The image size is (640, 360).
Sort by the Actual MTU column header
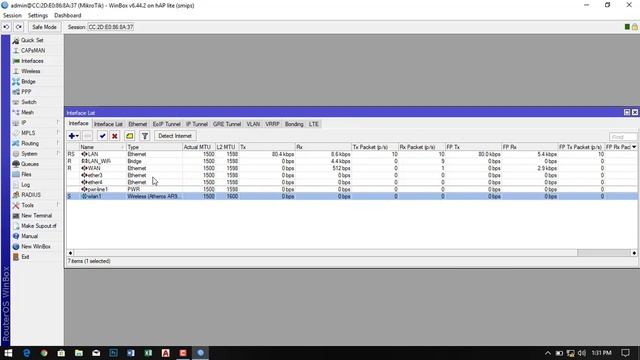click(x=198, y=147)
